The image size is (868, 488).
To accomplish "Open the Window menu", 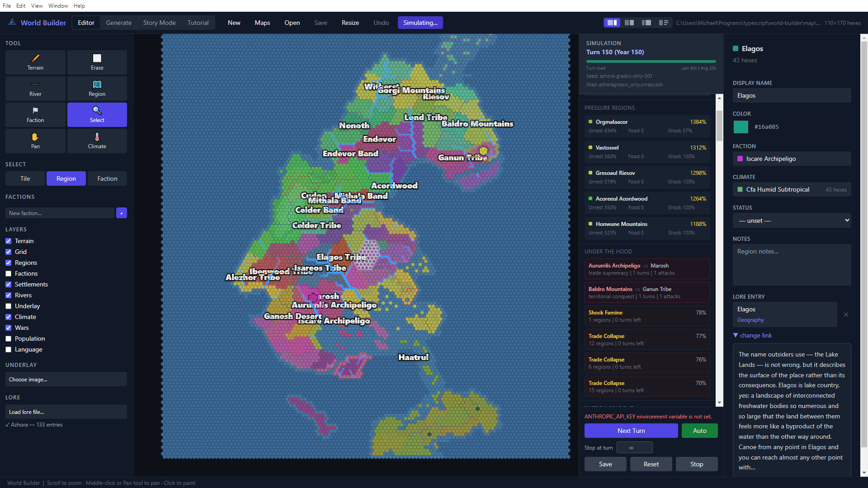I will tap(58, 6).
